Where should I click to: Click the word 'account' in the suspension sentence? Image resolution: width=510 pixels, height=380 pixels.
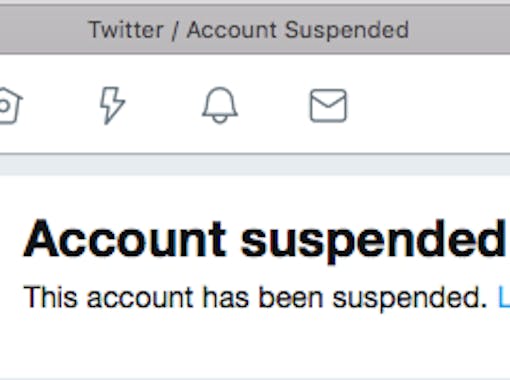tap(140, 297)
